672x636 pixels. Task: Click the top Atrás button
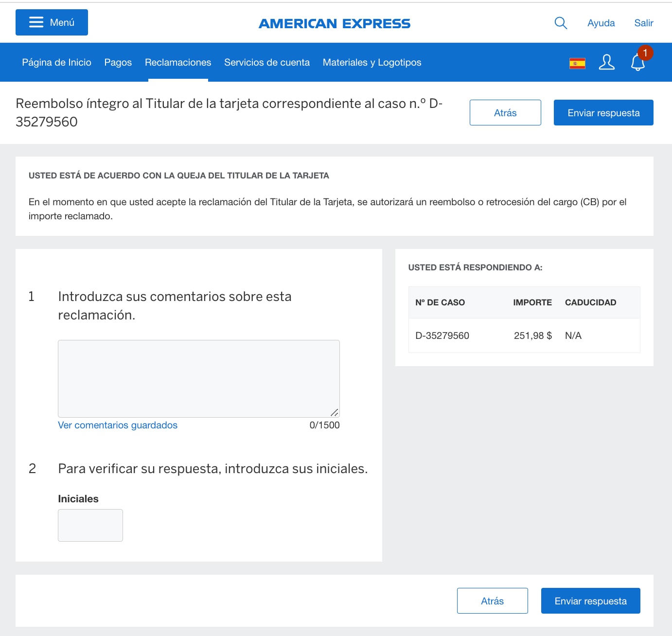[505, 112]
